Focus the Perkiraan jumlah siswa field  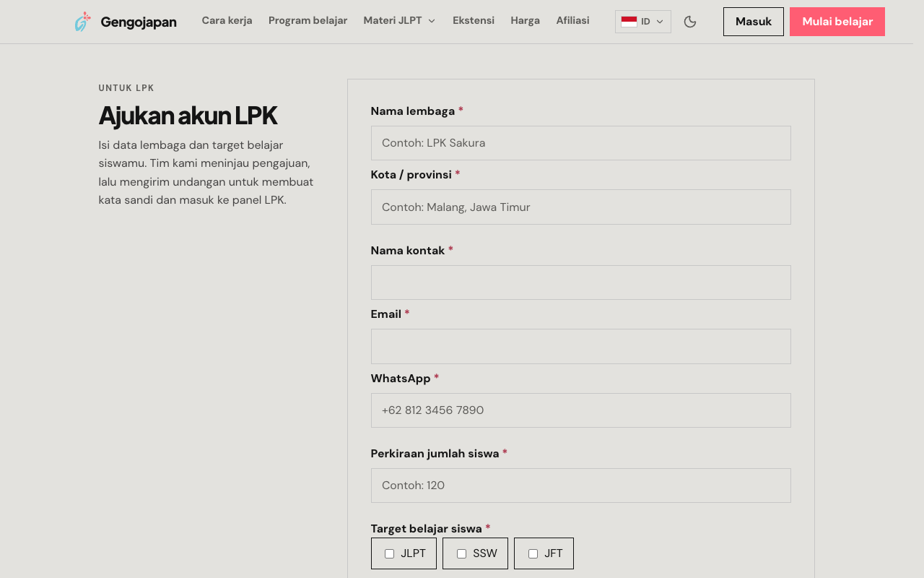581,486
